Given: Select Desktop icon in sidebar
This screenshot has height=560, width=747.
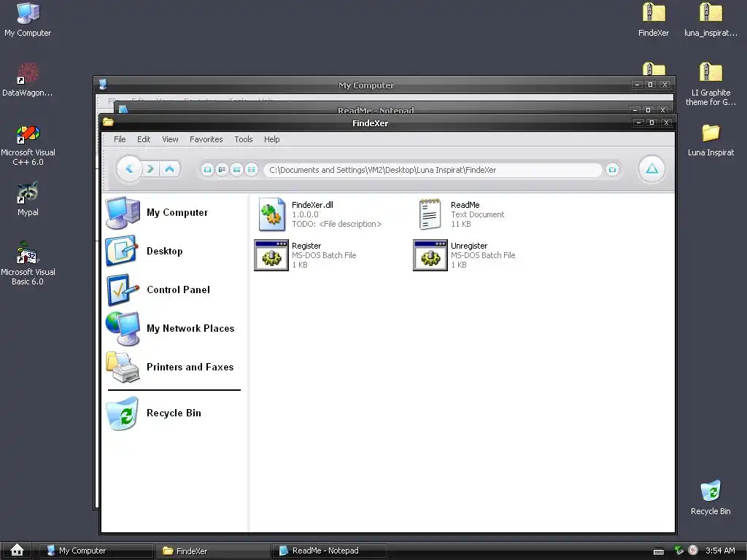Looking at the screenshot, I should tap(122, 251).
